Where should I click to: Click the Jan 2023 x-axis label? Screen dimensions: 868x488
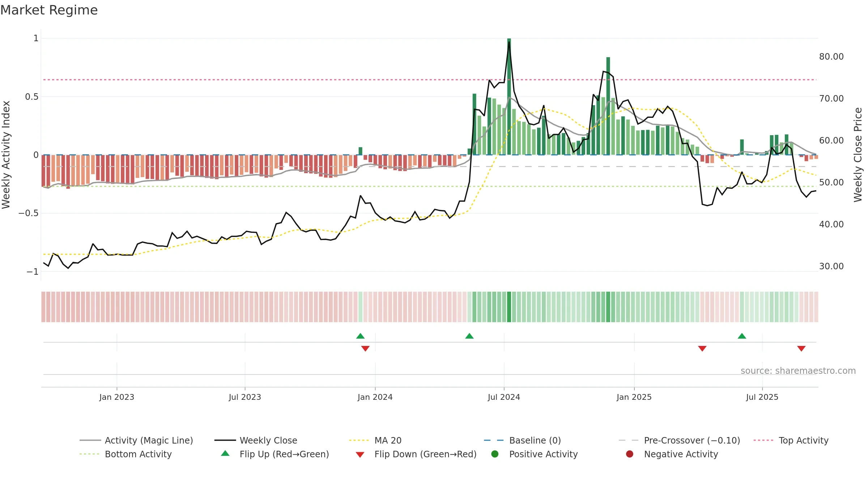pyautogui.click(x=117, y=397)
